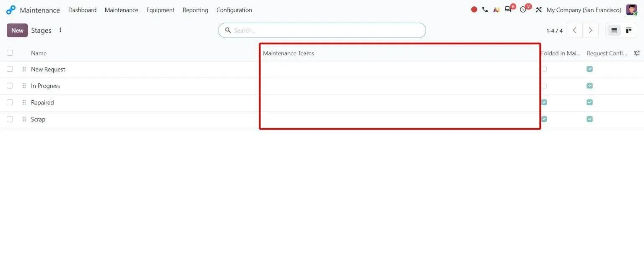The image size is (644, 268).
Task: Sort by the Name column header
Action: tap(39, 53)
